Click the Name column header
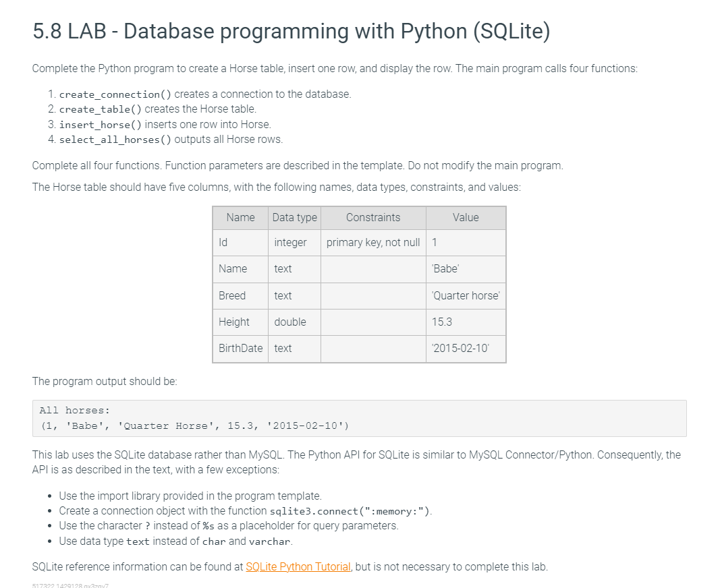The image size is (720, 588). (240, 217)
